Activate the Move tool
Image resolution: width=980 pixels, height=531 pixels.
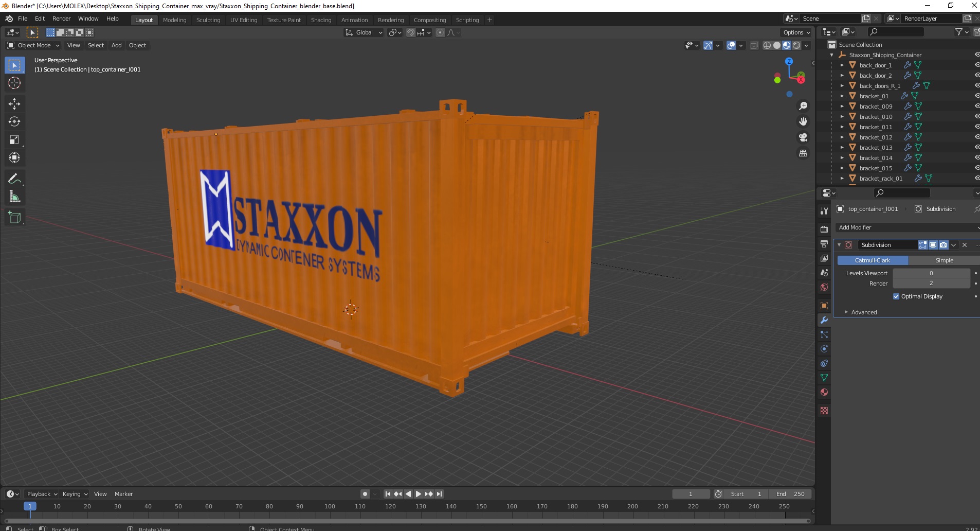(14, 104)
